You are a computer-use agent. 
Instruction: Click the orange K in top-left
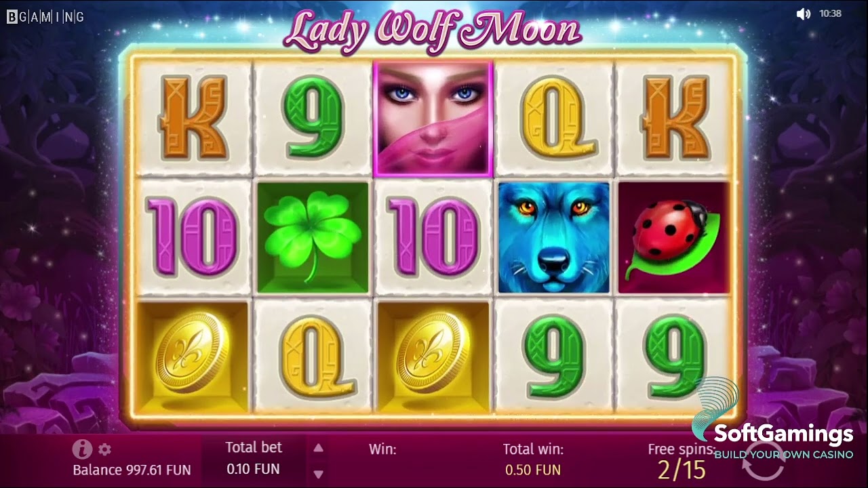click(192, 117)
